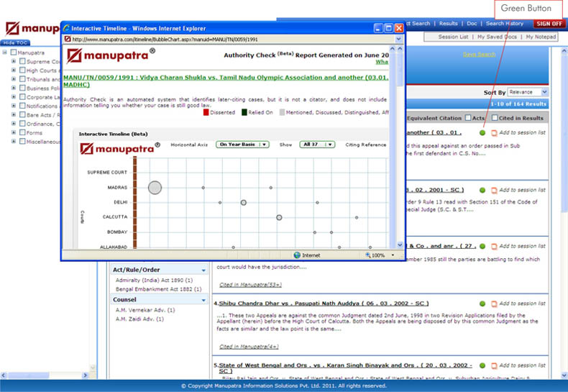This screenshot has height=392, width=568.
Task: Open the Show 'All 37' dropdown
Action: point(317,144)
